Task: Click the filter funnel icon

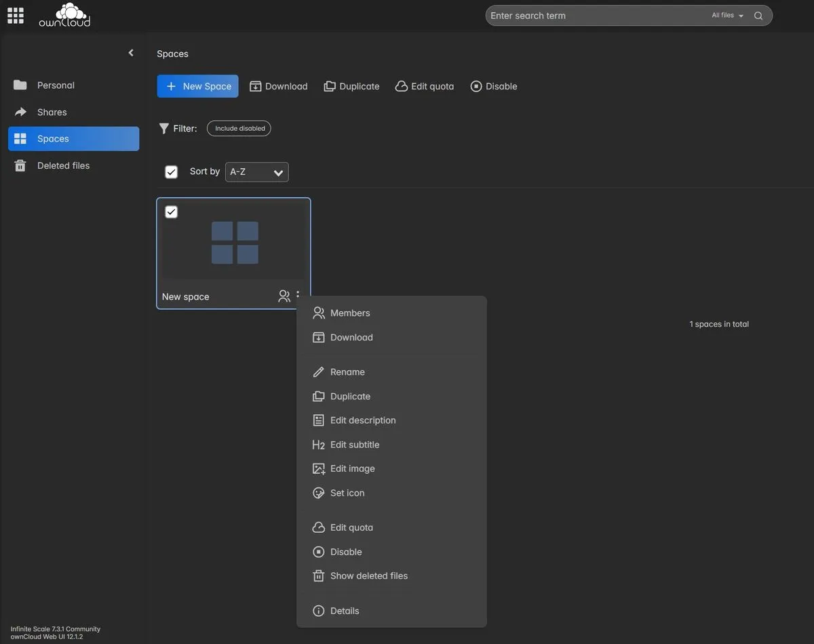Action: pyautogui.click(x=163, y=127)
